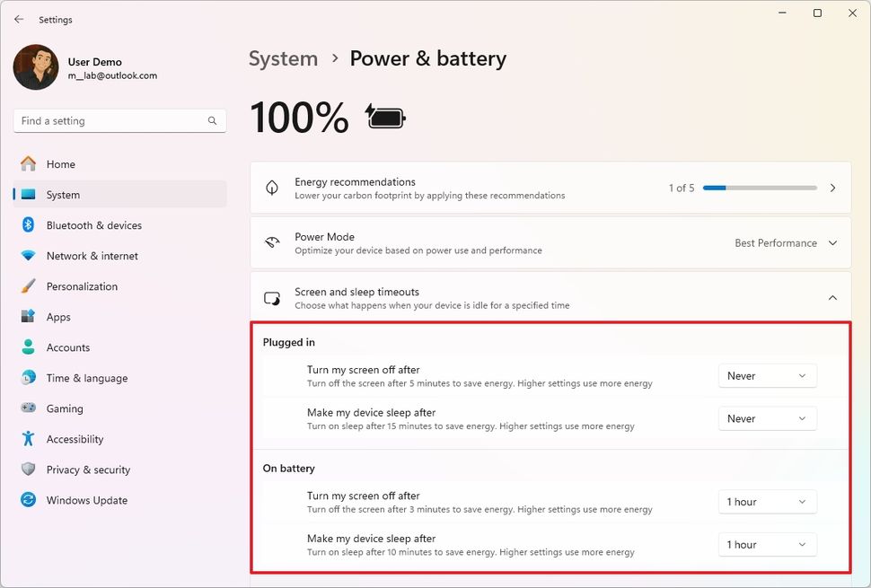871x588 pixels.
Task: Expand the Energy recommendations page
Action: pos(832,187)
